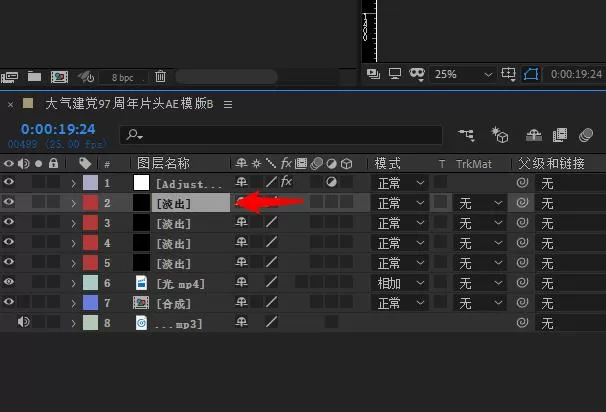Enable motion blur for composition icon
Viewport: 606px width, 412px height.
tap(586, 135)
